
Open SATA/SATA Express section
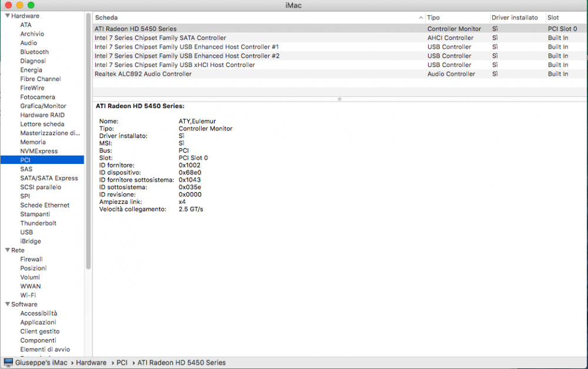pos(49,178)
